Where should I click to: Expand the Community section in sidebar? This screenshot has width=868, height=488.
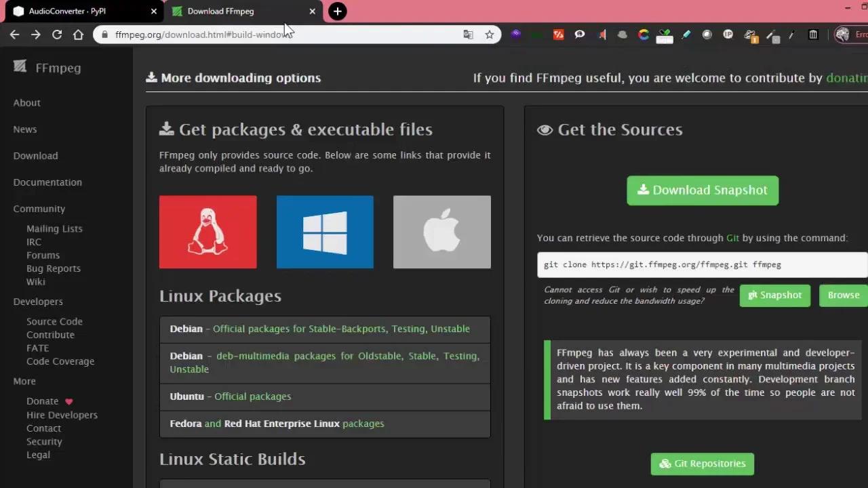39,208
